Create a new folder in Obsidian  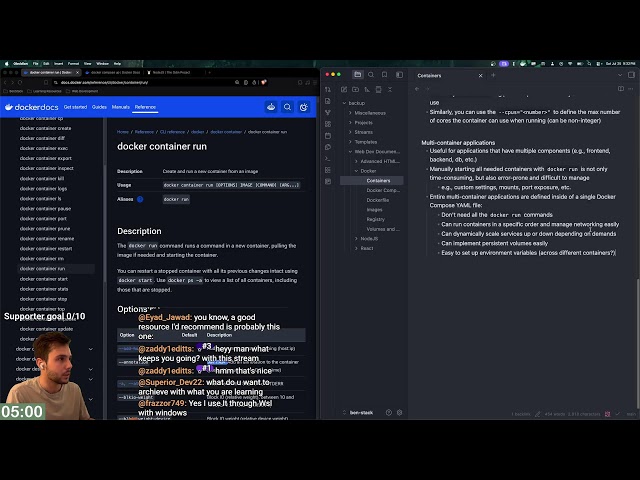356,89
